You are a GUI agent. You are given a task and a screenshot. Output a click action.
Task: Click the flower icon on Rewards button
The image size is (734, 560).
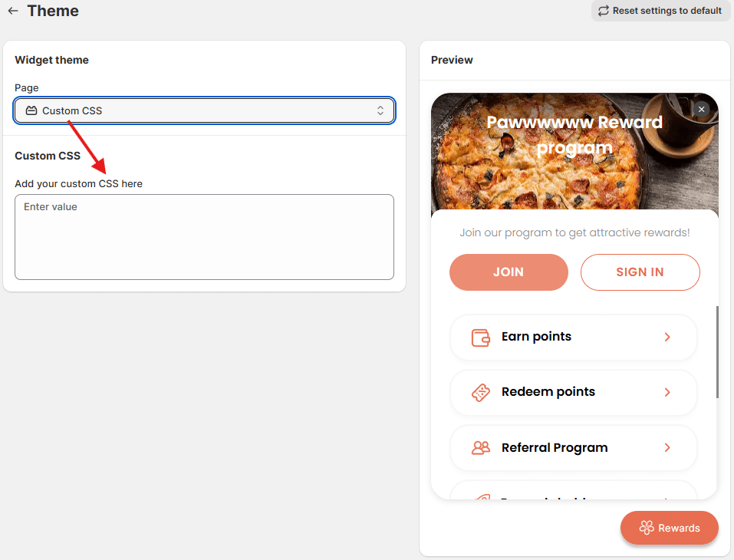pyautogui.click(x=647, y=528)
